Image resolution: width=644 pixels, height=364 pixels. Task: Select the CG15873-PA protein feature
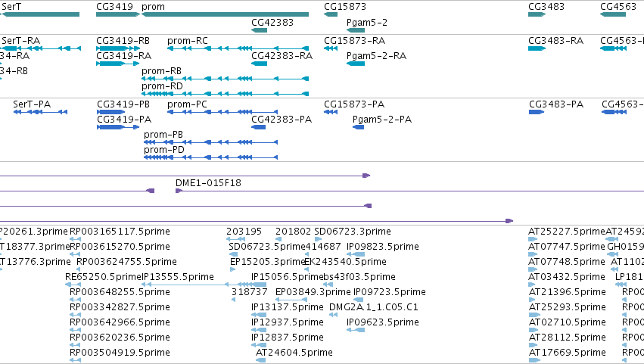tap(331, 112)
